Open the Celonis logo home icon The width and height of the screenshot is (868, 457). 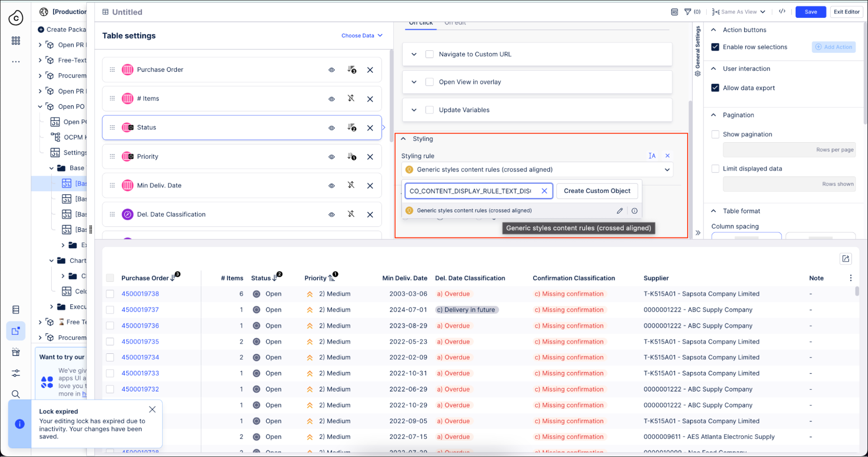point(16,18)
